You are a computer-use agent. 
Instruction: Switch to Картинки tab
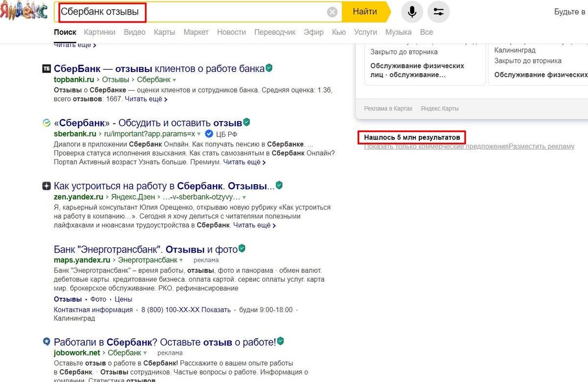(x=99, y=32)
